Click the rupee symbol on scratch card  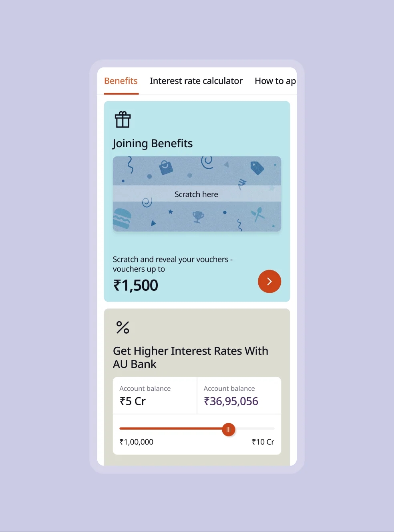tap(242, 184)
